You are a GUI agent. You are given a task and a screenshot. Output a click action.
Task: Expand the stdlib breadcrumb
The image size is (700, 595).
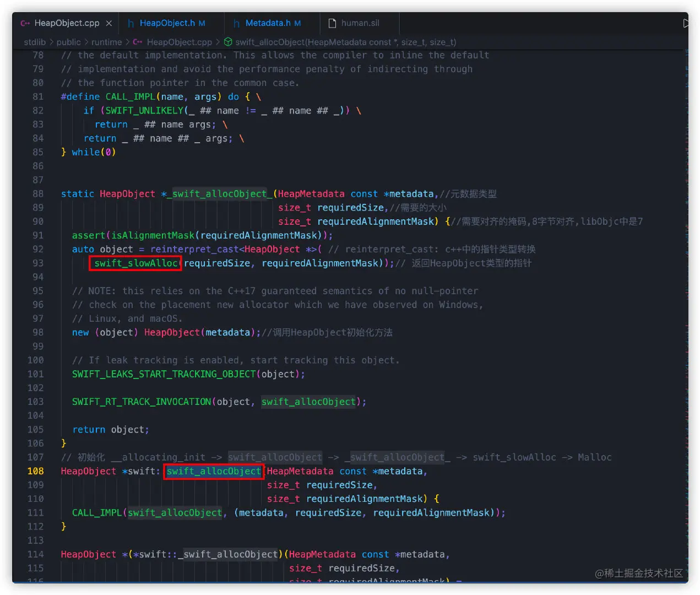click(35, 42)
